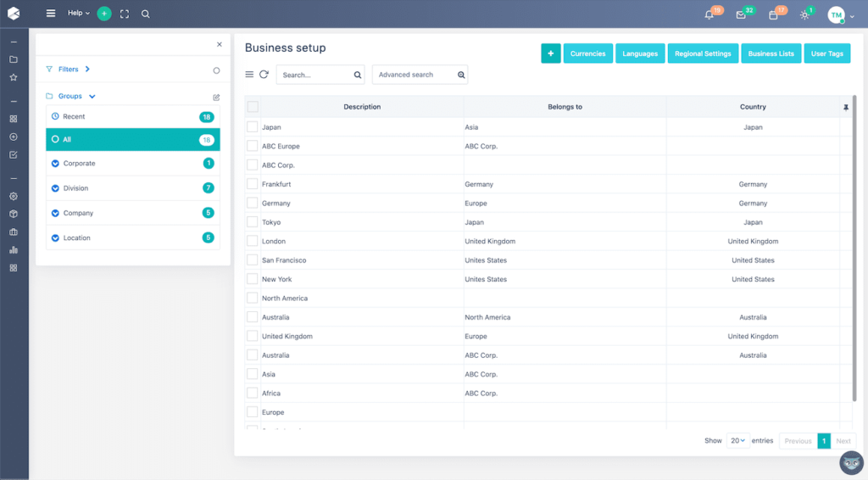The image size is (868, 480).
Task: Check the London row checkbox
Action: (x=253, y=241)
